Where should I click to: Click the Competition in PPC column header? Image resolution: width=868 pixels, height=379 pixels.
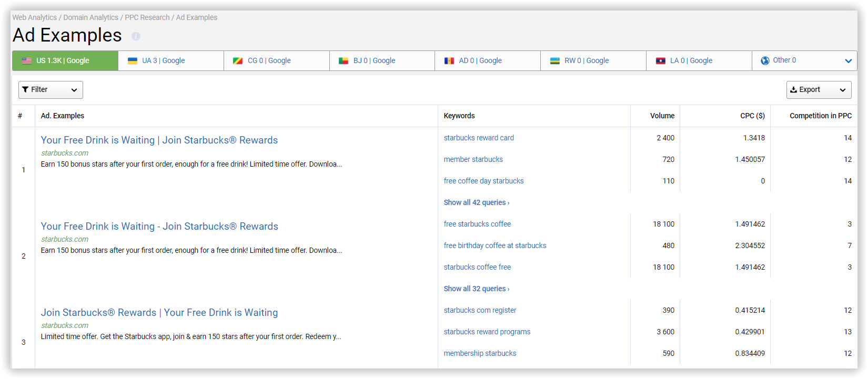(x=821, y=116)
